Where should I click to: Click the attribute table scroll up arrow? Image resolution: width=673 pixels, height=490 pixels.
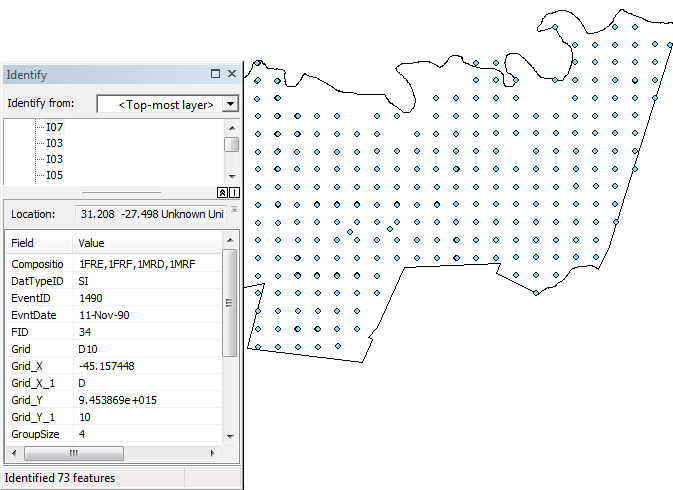point(230,240)
